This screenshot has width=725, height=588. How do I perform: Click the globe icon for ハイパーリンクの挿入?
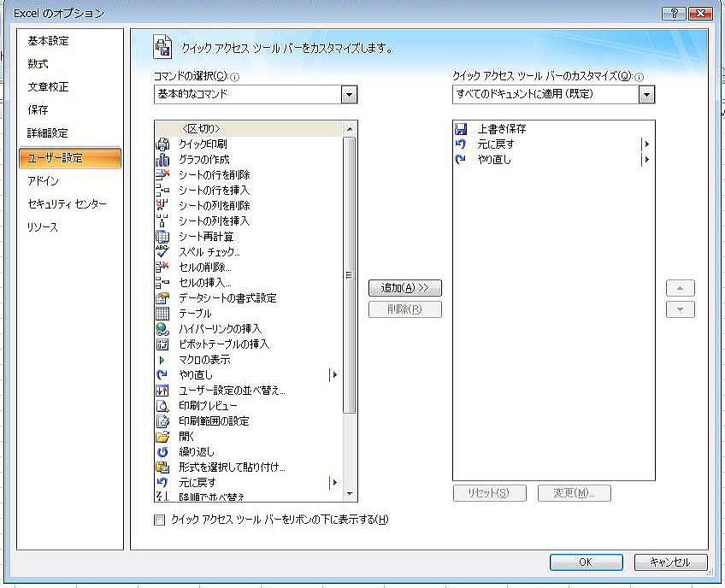point(162,329)
